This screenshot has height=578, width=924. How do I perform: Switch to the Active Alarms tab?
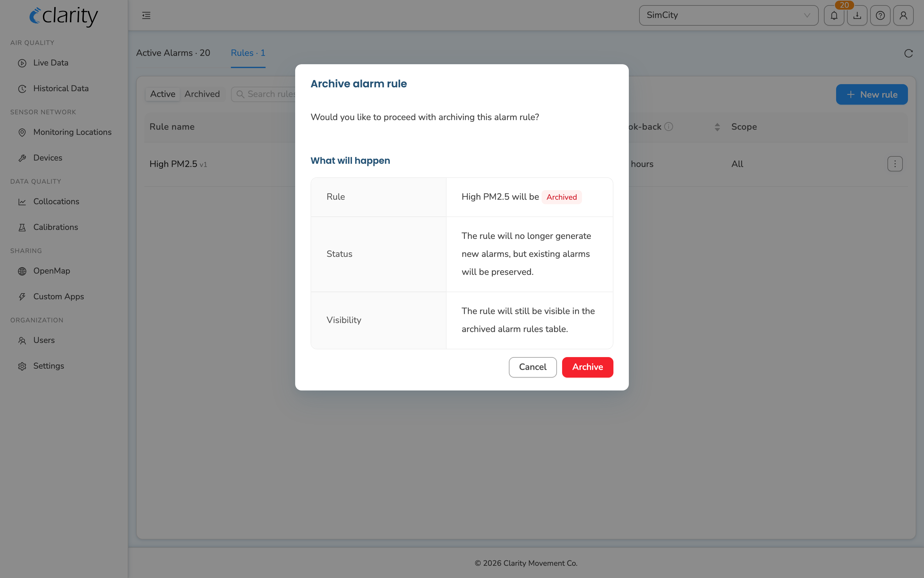[x=173, y=53]
